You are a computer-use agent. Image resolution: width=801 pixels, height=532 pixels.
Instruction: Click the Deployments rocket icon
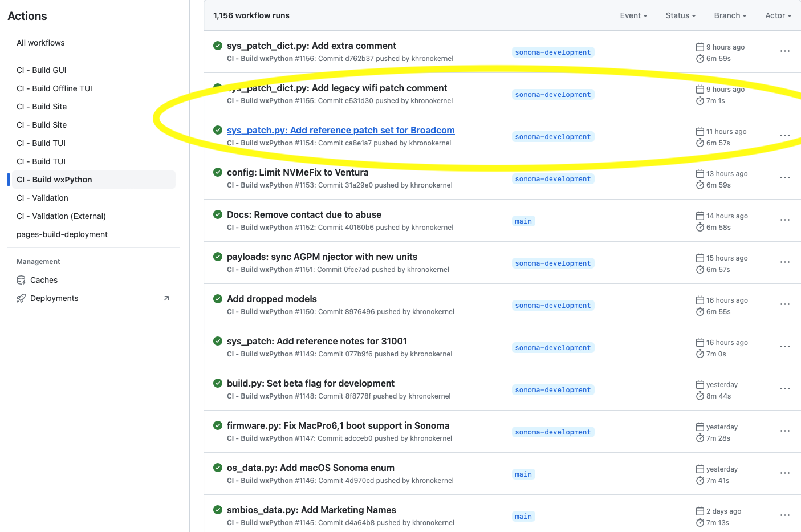pos(21,298)
